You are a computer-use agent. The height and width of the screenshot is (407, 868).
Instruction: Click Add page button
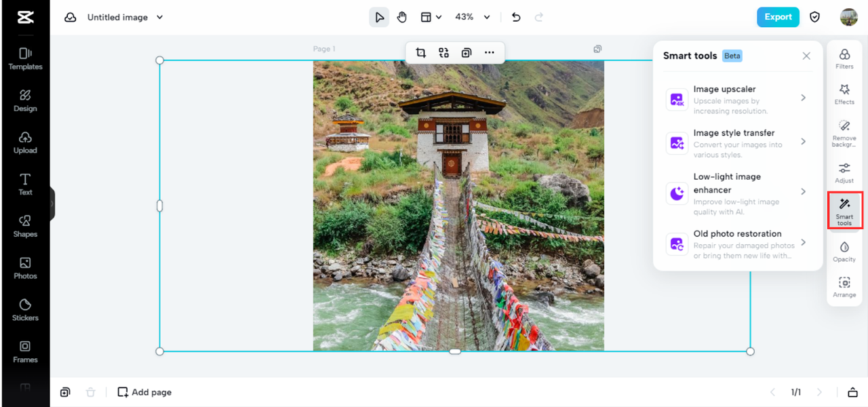click(x=144, y=392)
